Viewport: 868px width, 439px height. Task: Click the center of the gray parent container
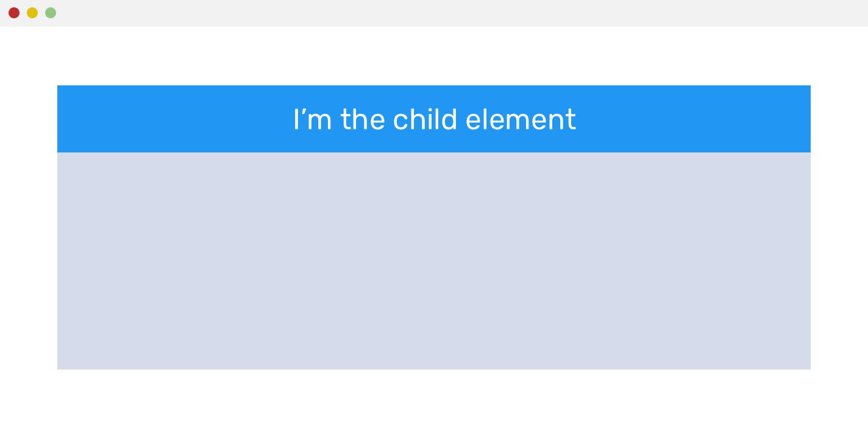(x=434, y=261)
